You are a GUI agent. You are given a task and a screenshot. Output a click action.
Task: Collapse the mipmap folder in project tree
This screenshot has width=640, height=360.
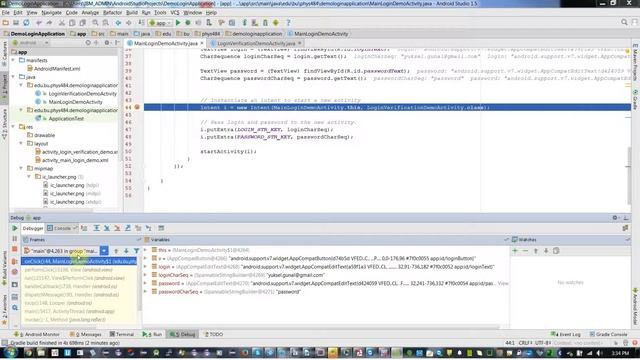coord(21,168)
